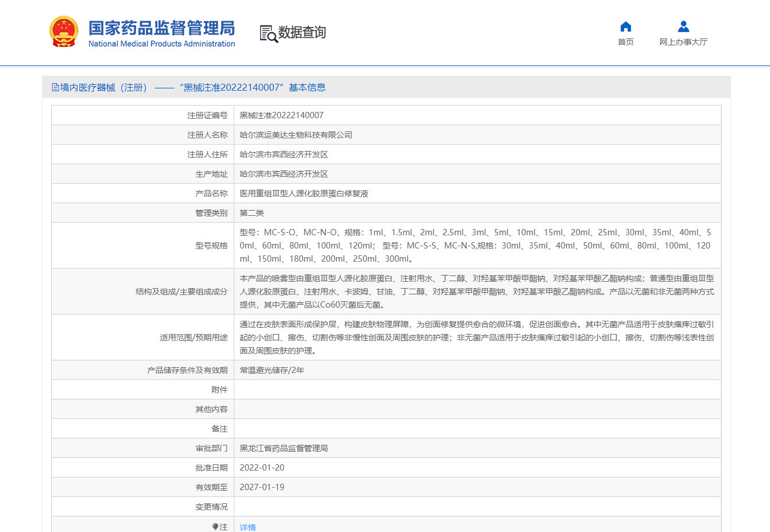Click the 产品名称 label cell
The width and height of the screenshot is (770, 532).
coord(143,193)
